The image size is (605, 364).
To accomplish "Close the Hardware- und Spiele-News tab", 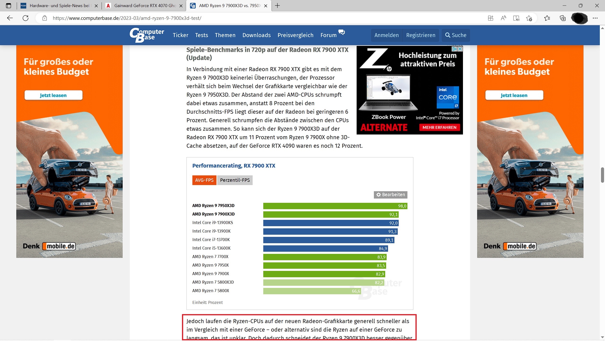I will 96,6.
